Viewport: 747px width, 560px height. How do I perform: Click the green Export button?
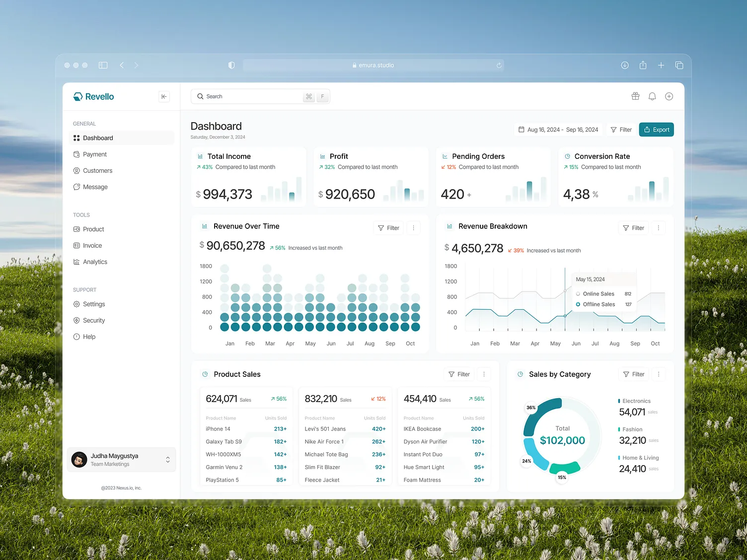pyautogui.click(x=656, y=130)
